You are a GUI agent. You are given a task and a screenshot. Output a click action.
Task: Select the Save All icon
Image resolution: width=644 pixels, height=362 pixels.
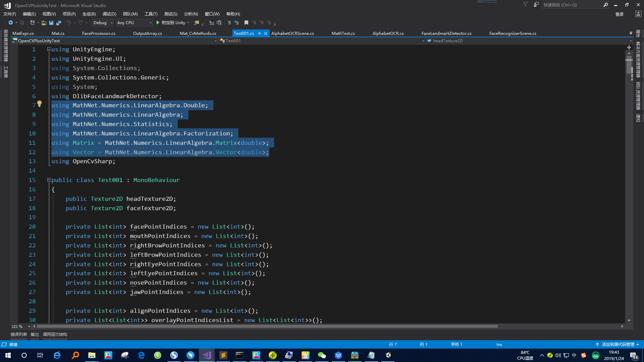58,22
